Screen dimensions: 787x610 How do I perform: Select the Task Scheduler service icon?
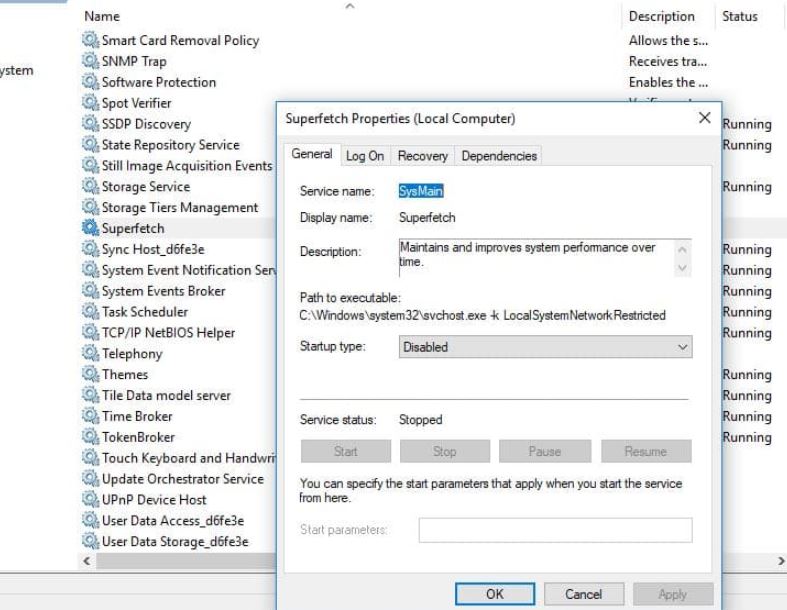coord(92,312)
